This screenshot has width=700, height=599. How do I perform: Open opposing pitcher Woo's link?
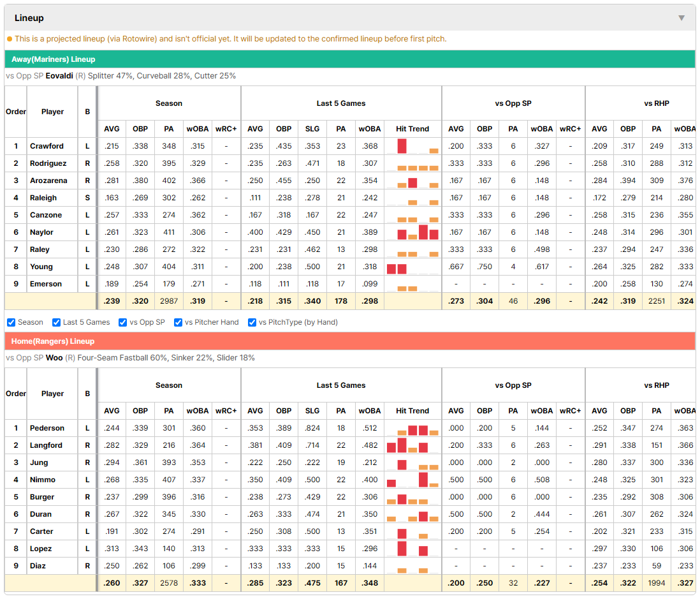54,358
